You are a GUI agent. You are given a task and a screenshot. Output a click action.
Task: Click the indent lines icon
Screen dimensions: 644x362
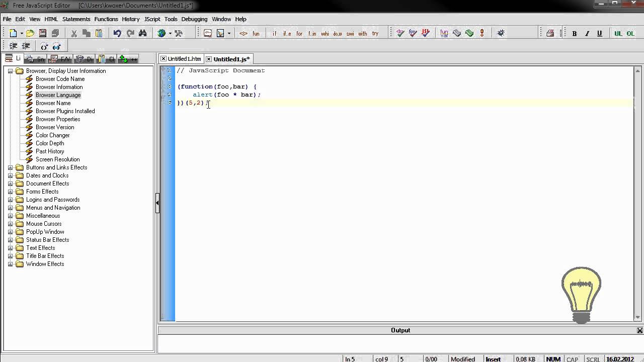point(13,46)
